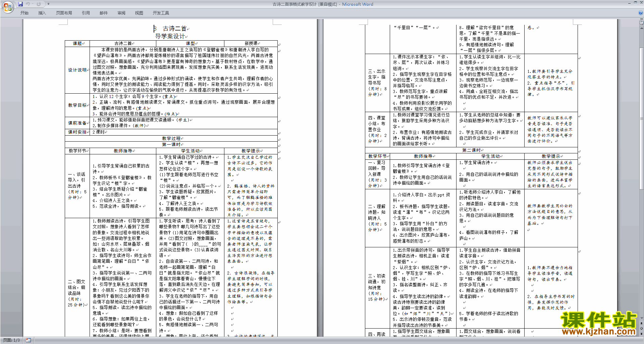Open the round Office button menu
Viewport: 644px width, 344px height.
pyautogui.click(x=7, y=7)
